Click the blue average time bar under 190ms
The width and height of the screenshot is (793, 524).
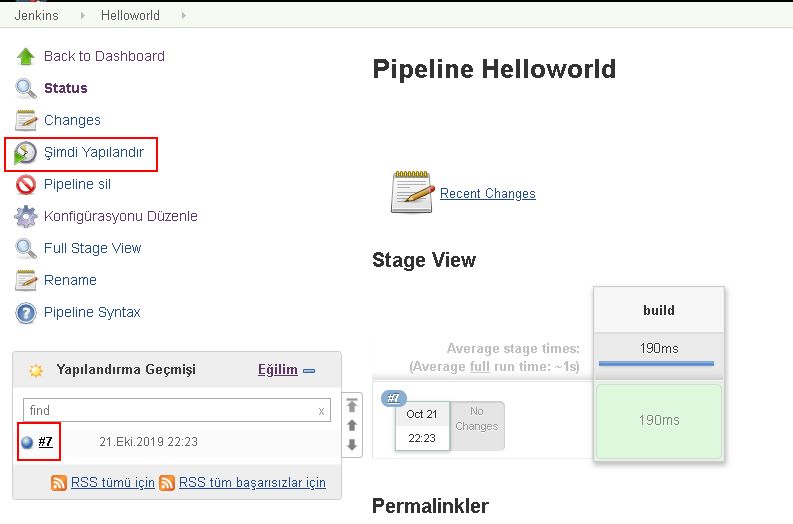pyautogui.click(x=656, y=363)
